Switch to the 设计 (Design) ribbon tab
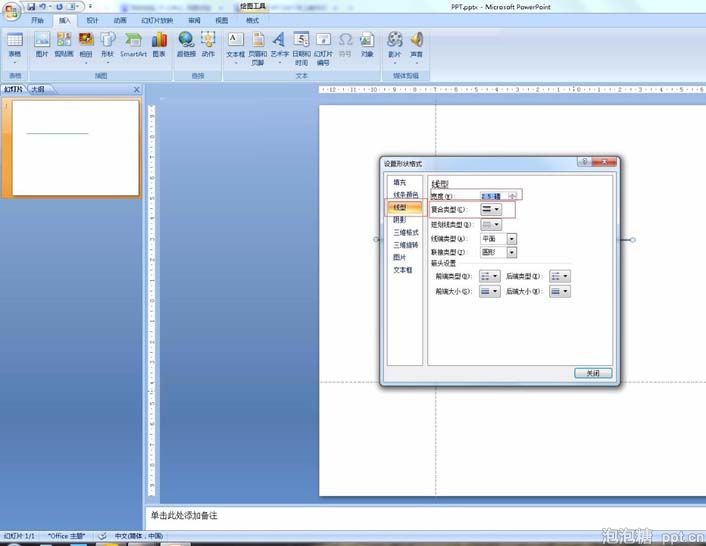This screenshot has height=546, width=706. [92, 20]
